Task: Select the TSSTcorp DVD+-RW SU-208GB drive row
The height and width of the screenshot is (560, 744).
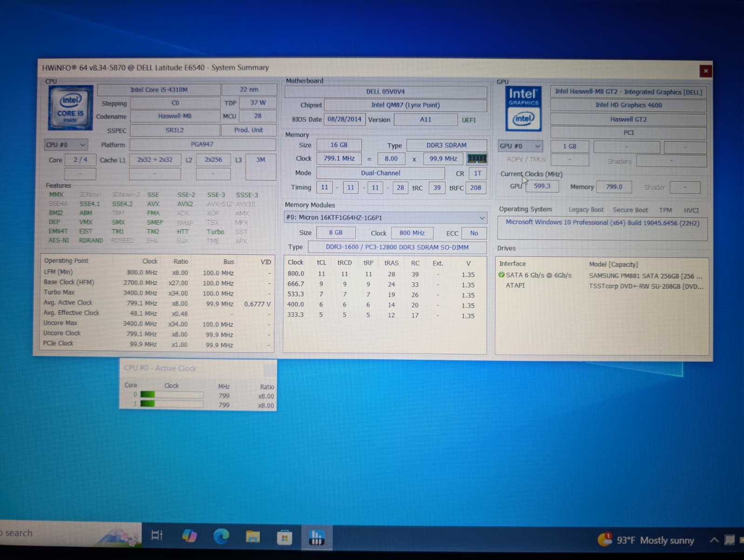Action: [x=602, y=286]
